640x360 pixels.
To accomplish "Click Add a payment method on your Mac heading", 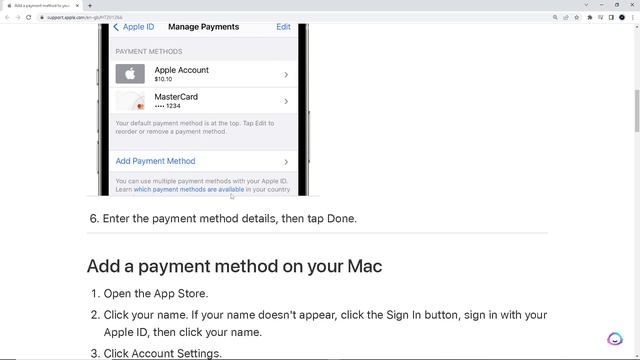I will coord(235,266).
